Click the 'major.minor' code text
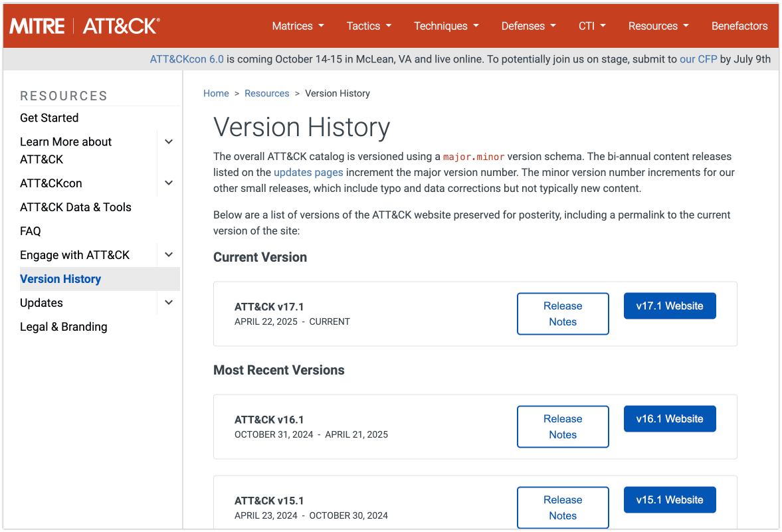782x532 pixels. pos(473,157)
